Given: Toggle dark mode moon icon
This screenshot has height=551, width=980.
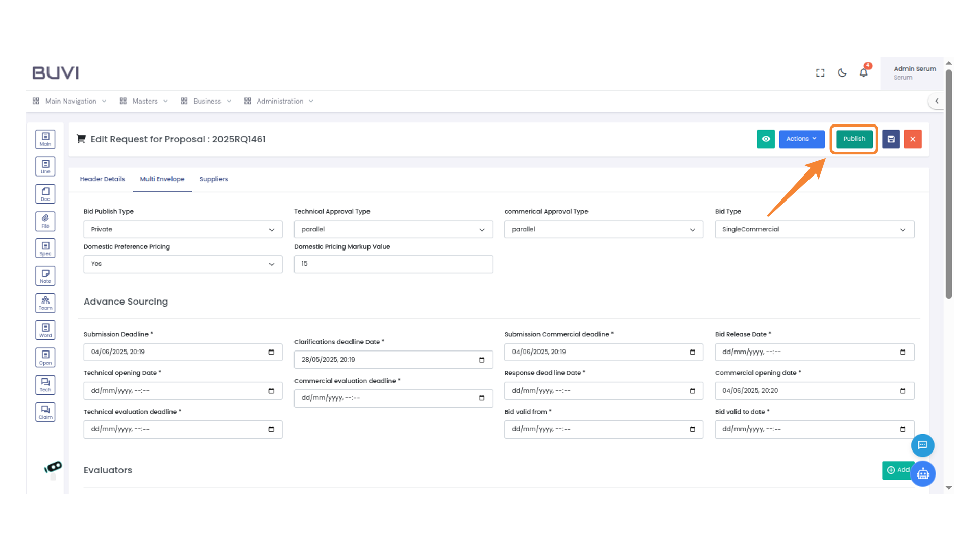Looking at the screenshot, I should 842,73.
